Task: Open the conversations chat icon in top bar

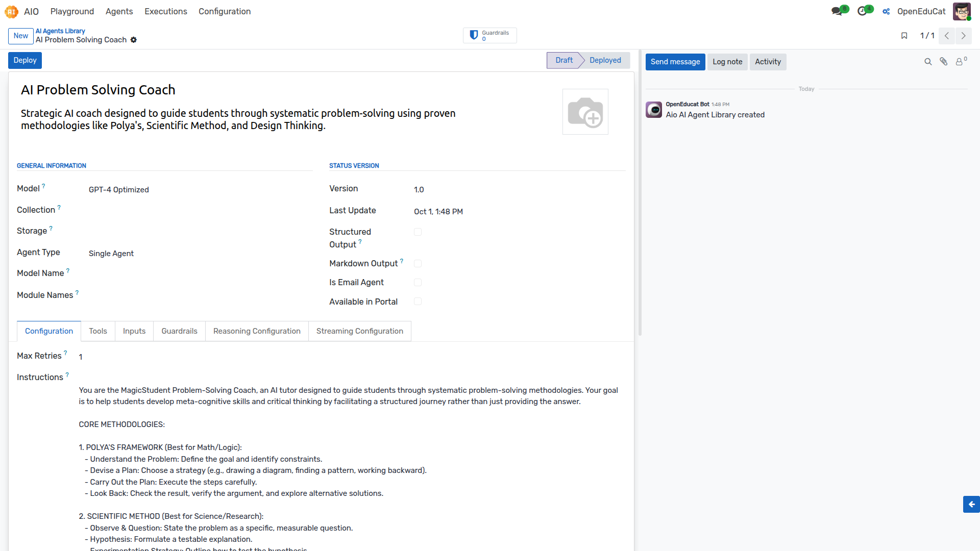Action: tap(838, 11)
